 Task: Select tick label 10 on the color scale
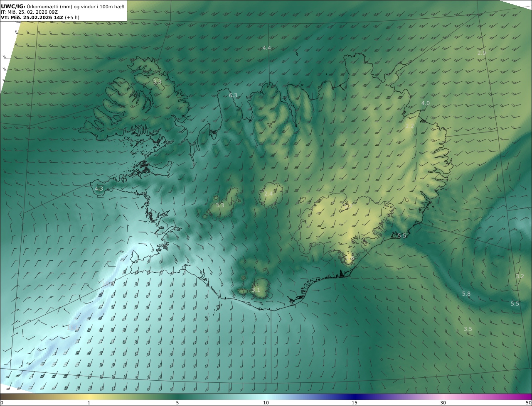tap(266, 403)
